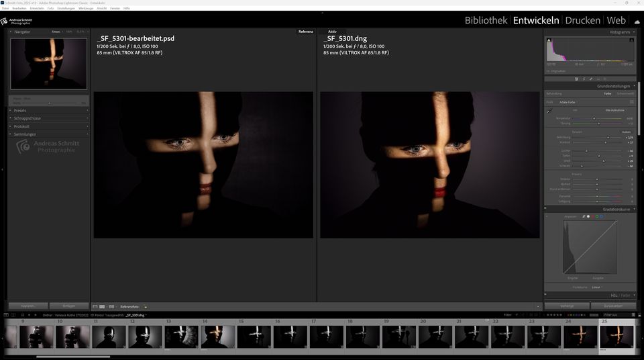Switch to the Web module
The width and height of the screenshot is (644, 360).
pos(616,20)
